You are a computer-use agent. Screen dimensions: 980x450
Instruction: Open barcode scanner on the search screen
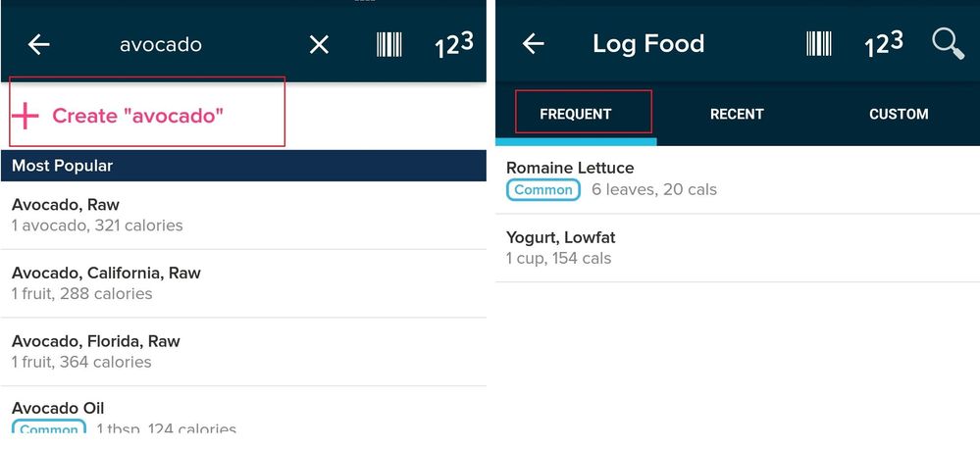pos(389,44)
